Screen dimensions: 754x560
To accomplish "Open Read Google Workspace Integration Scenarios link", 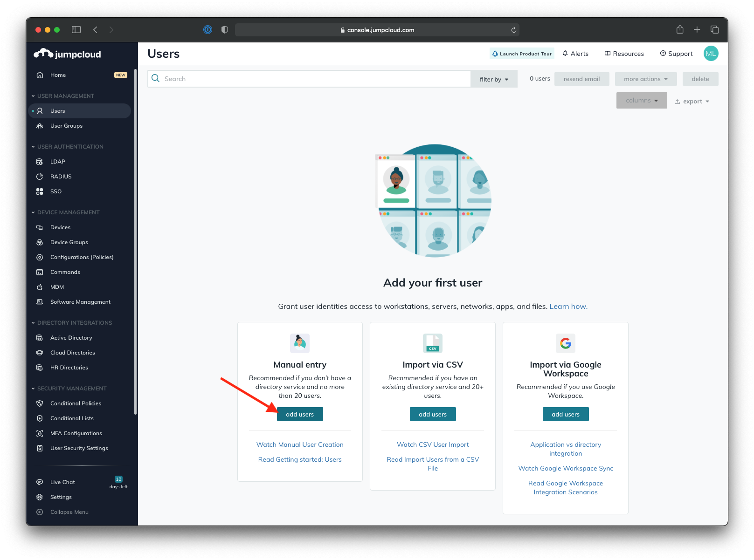I will [566, 488].
